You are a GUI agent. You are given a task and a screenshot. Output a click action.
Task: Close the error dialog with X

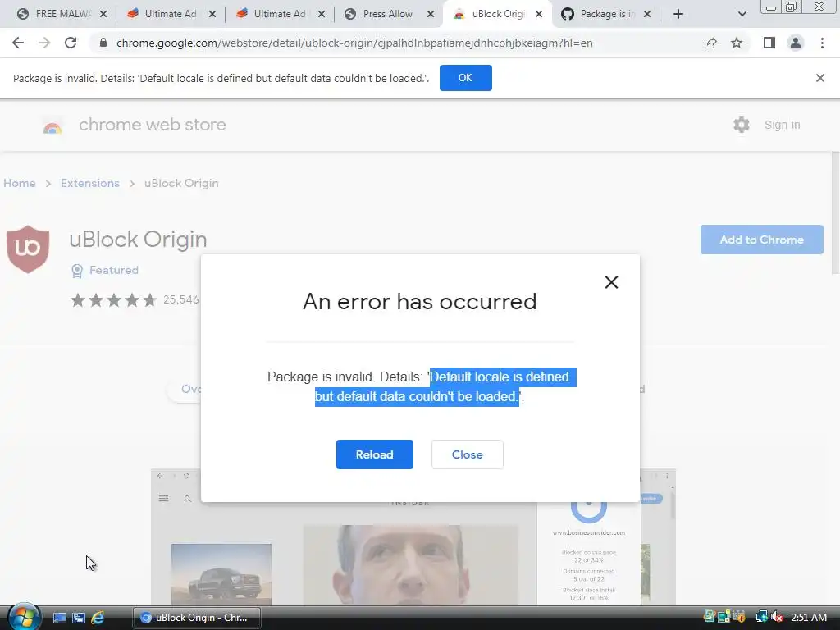click(611, 282)
